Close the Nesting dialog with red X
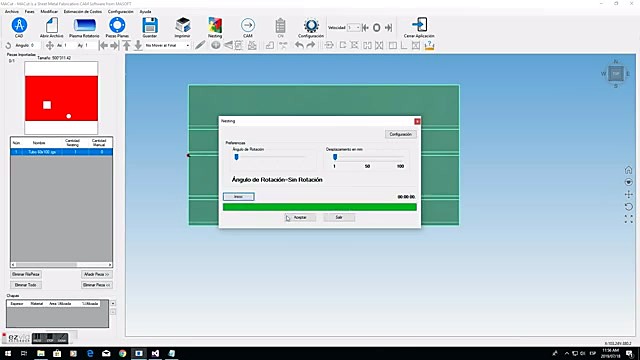 coord(417,121)
